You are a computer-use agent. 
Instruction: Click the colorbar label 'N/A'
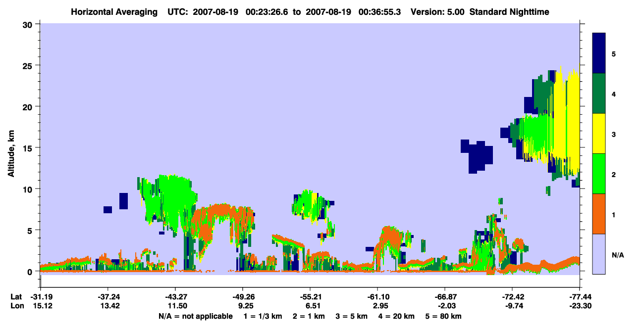[617, 255]
